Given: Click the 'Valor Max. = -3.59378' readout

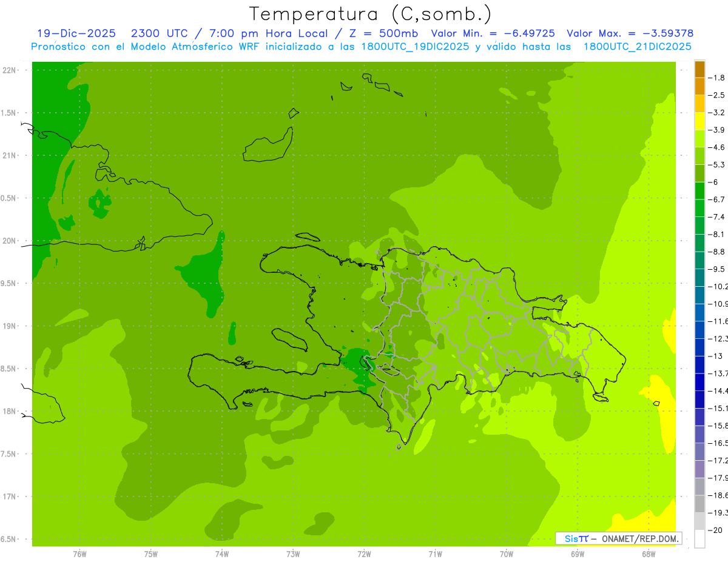Looking at the screenshot, I should [630, 33].
